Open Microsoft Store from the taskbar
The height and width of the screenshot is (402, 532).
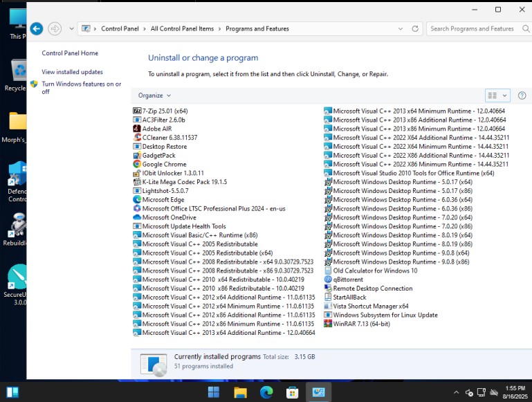[292, 392]
